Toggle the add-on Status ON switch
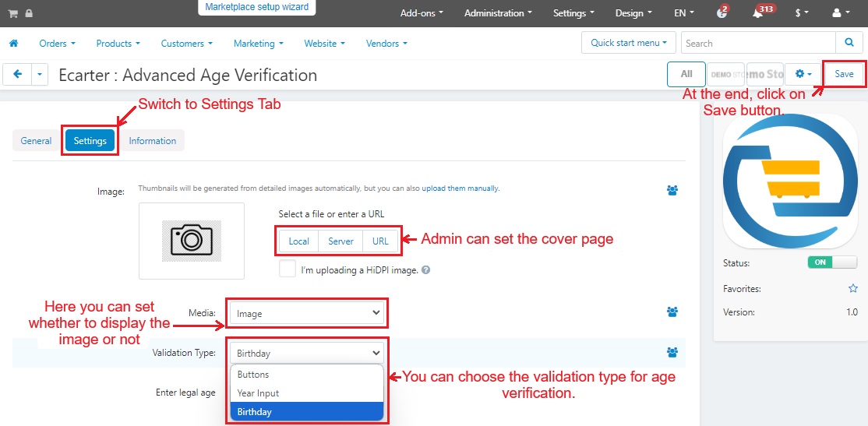Viewport: 868px width, 426px height. pyautogui.click(x=831, y=262)
